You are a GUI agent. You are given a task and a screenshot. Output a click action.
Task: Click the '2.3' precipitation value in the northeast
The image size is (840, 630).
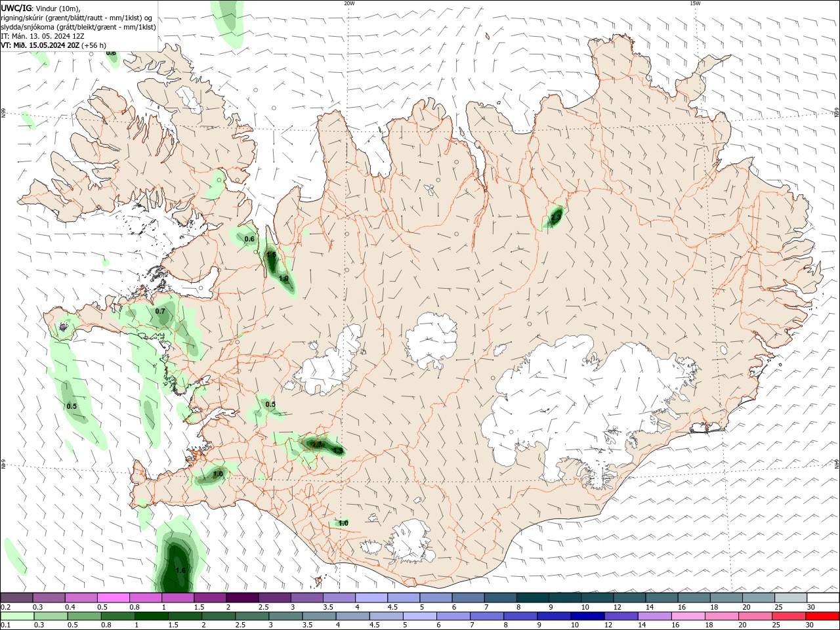[x=556, y=217]
